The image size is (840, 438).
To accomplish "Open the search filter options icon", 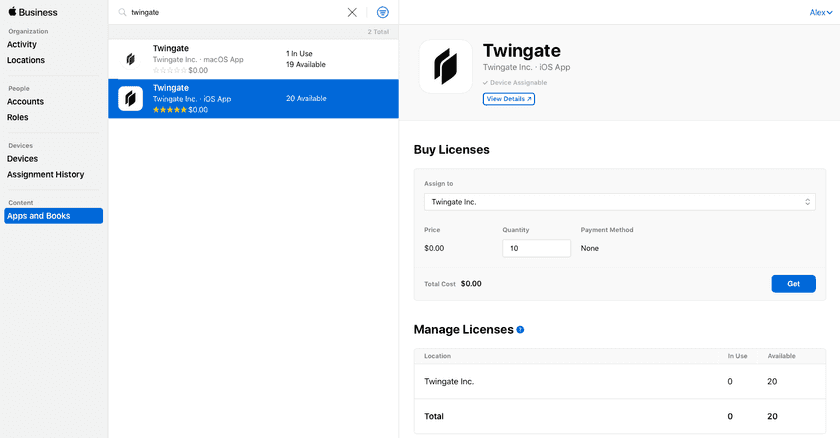I will [x=383, y=12].
